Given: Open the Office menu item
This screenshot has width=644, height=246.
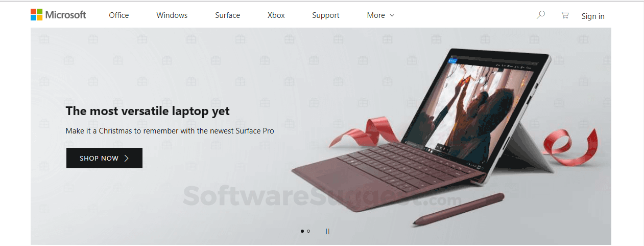Looking at the screenshot, I should pos(119,15).
